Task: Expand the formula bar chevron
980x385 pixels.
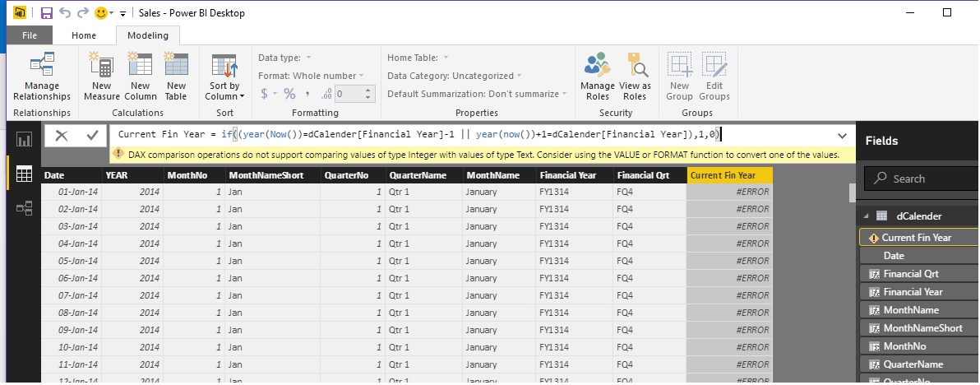Action: pyautogui.click(x=842, y=136)
